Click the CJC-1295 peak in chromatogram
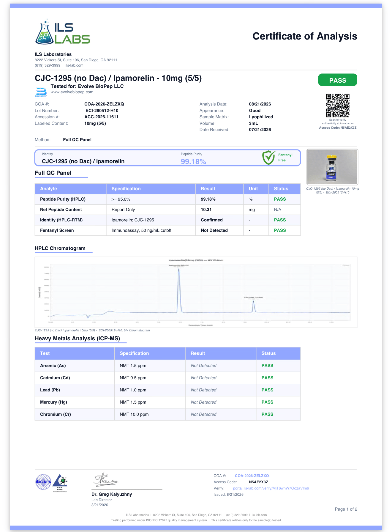 tap(253, 306)
